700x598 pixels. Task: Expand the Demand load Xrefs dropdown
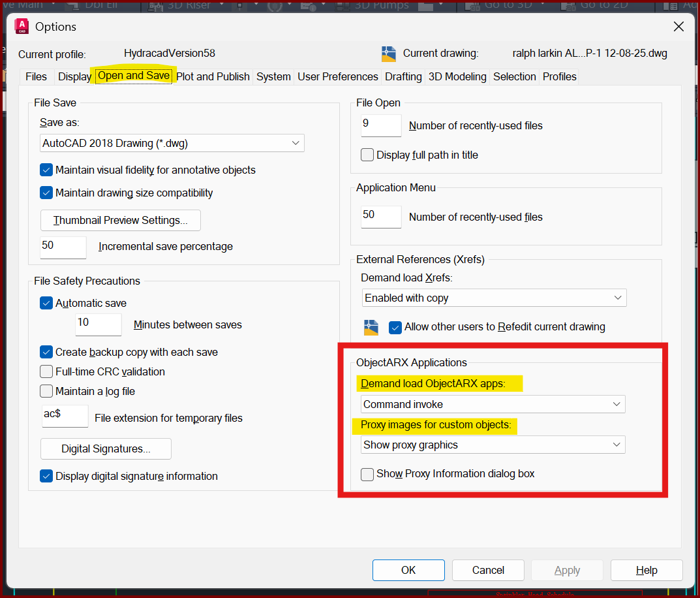pyautogui.click(x=494, y=298)
